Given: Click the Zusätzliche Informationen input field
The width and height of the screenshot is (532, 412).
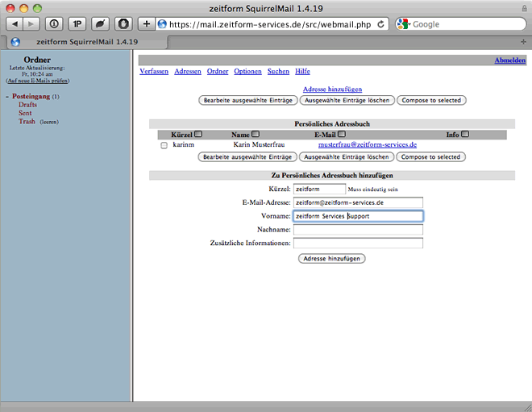Looking at the screenshot, I should [358, 243].
